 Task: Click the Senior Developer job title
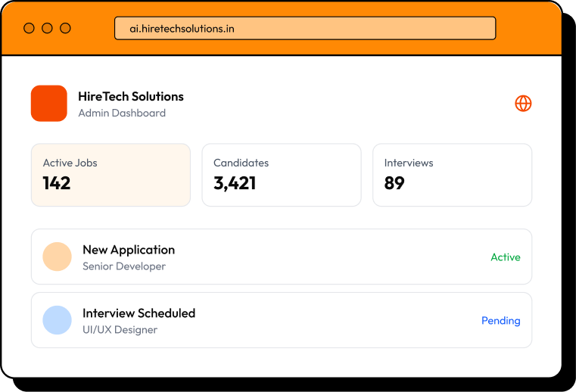(124, 266)
